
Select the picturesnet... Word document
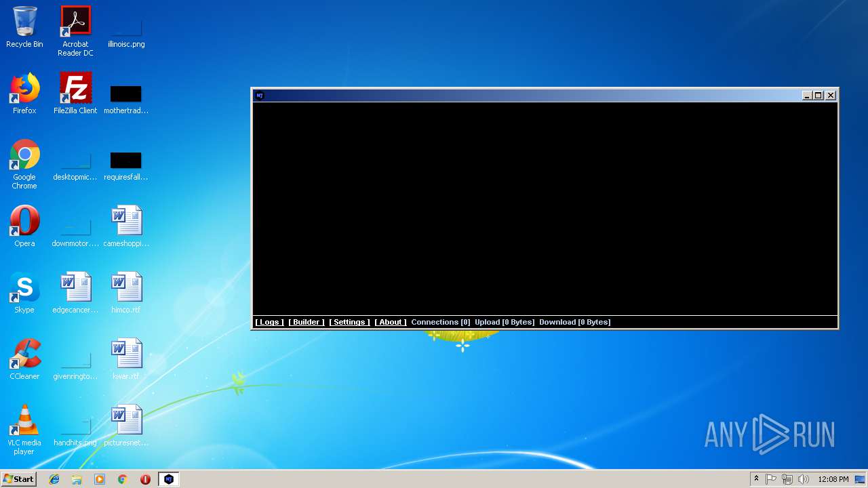(126, 426)
